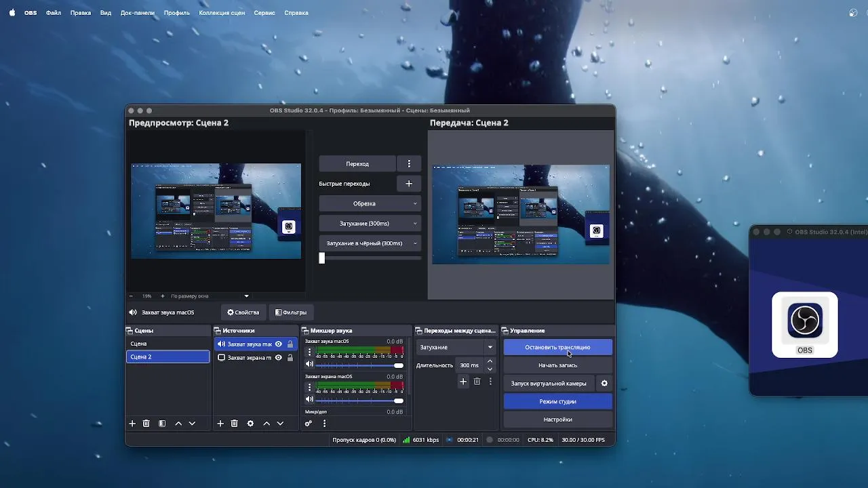
Task: Open advanced audio properties gears in mixer
Action: (x=309, y=424)
